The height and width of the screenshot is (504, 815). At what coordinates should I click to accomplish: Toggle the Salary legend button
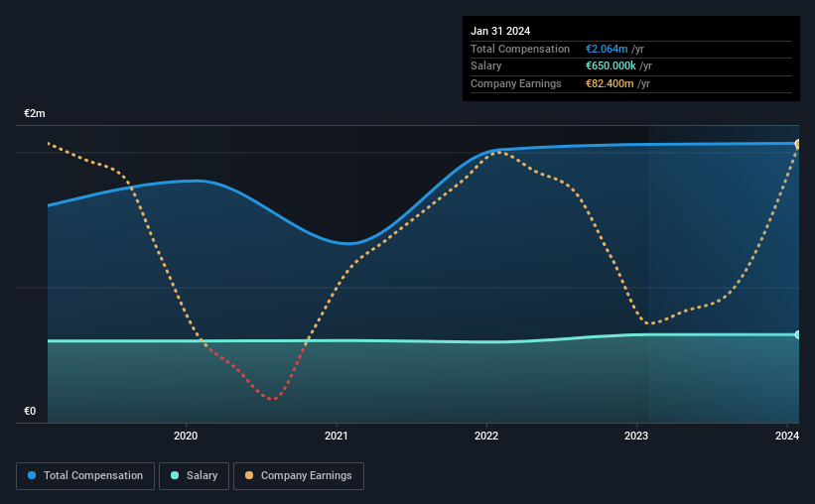(x=194, y=475)
